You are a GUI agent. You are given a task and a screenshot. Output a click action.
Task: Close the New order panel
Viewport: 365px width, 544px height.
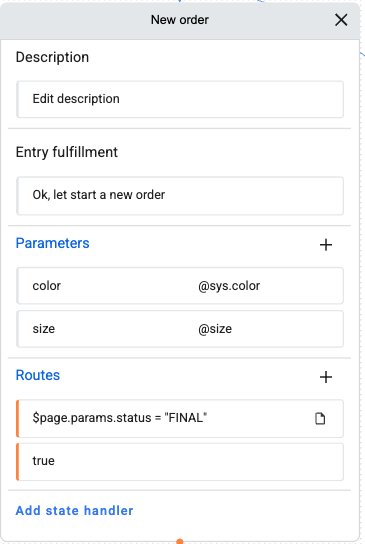341,20
